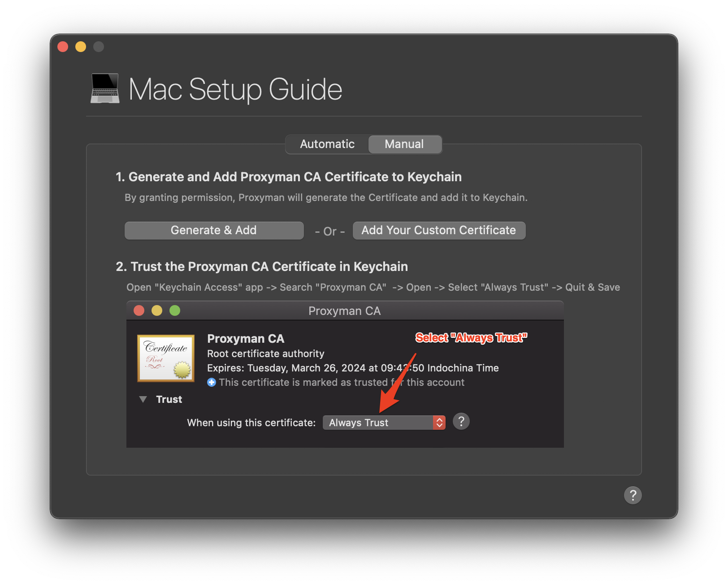Click the 'Proxyman CA' window title bar text

[344, 311]
